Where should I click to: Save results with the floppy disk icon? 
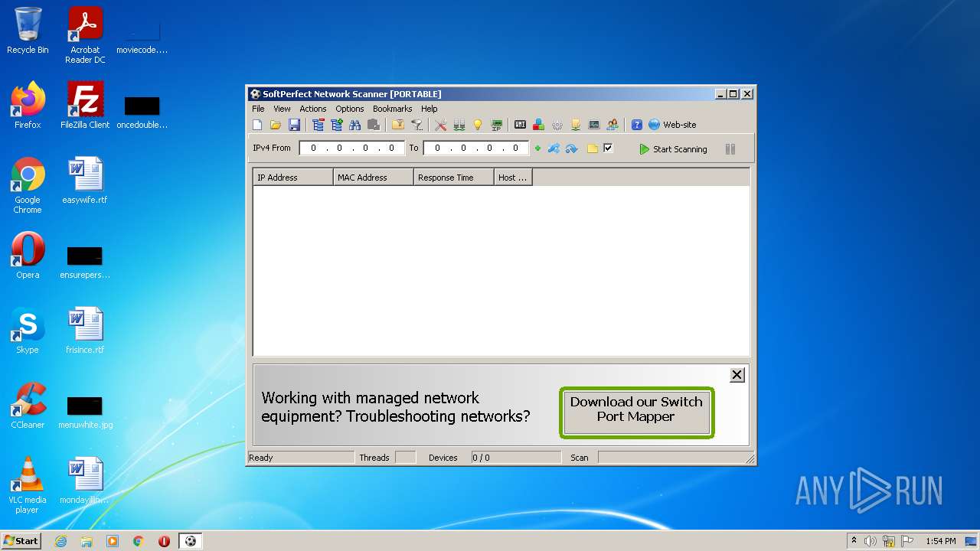pos(294,125)
